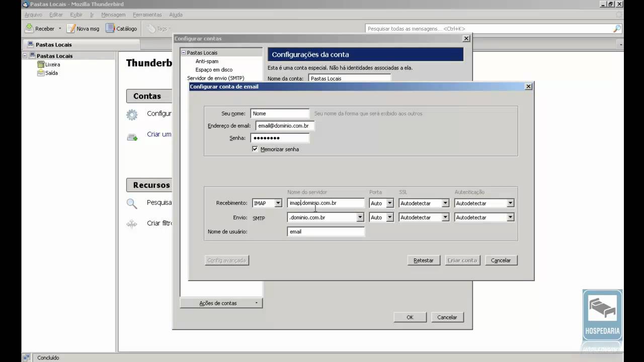
Task: Open the Ferramentas menu
Action: [147, 15]
